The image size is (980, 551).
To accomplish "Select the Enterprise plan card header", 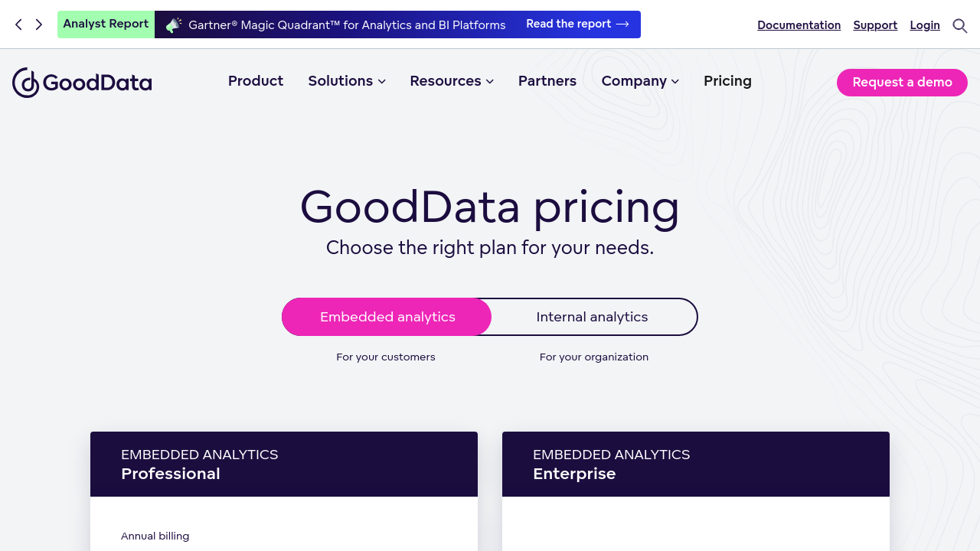I will (695, 464).
